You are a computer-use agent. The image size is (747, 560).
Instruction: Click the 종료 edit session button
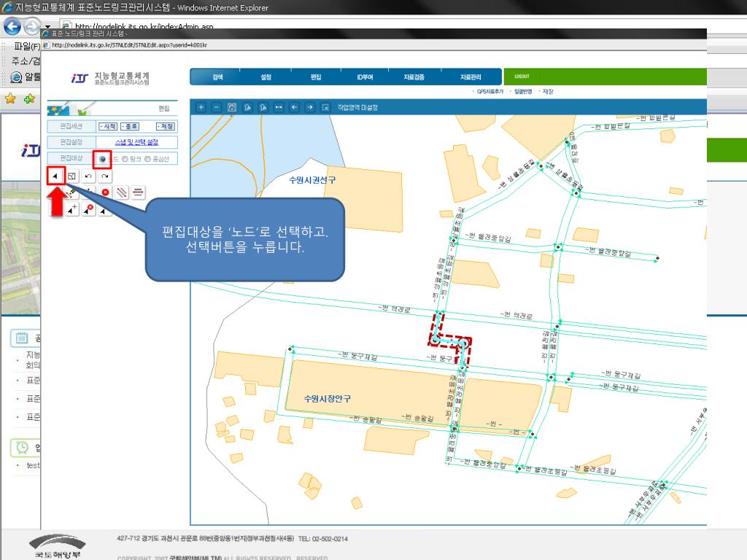click(x=130, y=126)
